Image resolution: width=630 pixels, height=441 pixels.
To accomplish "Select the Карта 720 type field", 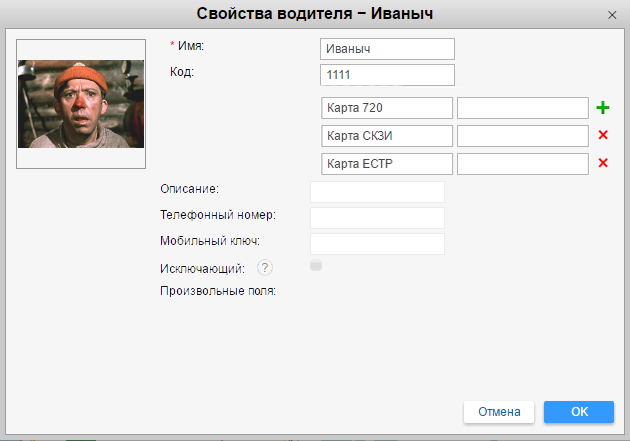I will [x=387, y=108].
